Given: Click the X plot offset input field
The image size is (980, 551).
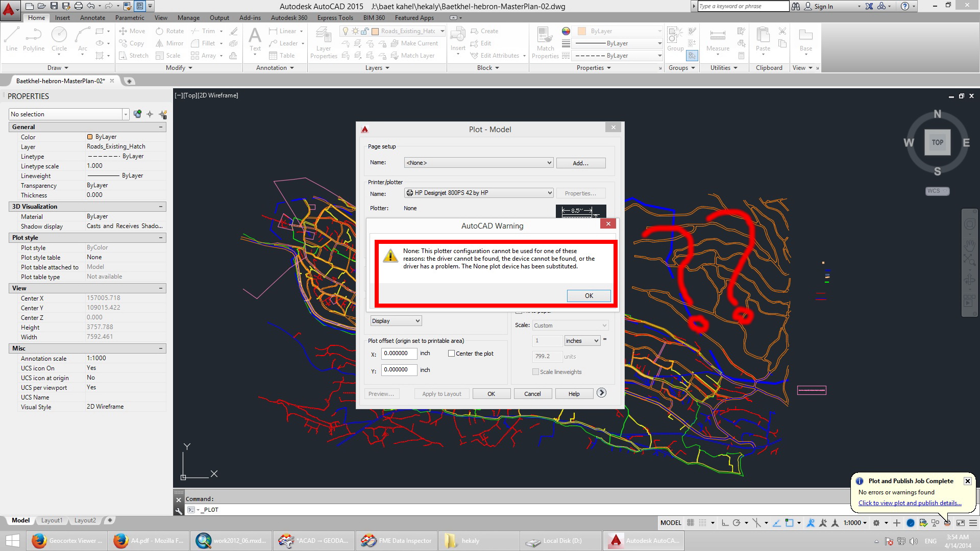Looking at the screenshot, I should 399,354.
